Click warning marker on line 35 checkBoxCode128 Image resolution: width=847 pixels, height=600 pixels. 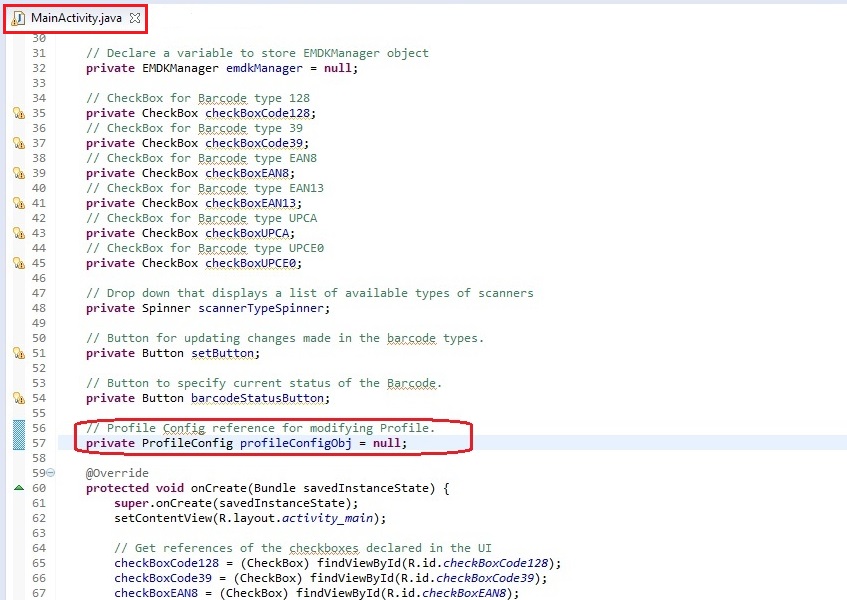(x=18, y=113)
